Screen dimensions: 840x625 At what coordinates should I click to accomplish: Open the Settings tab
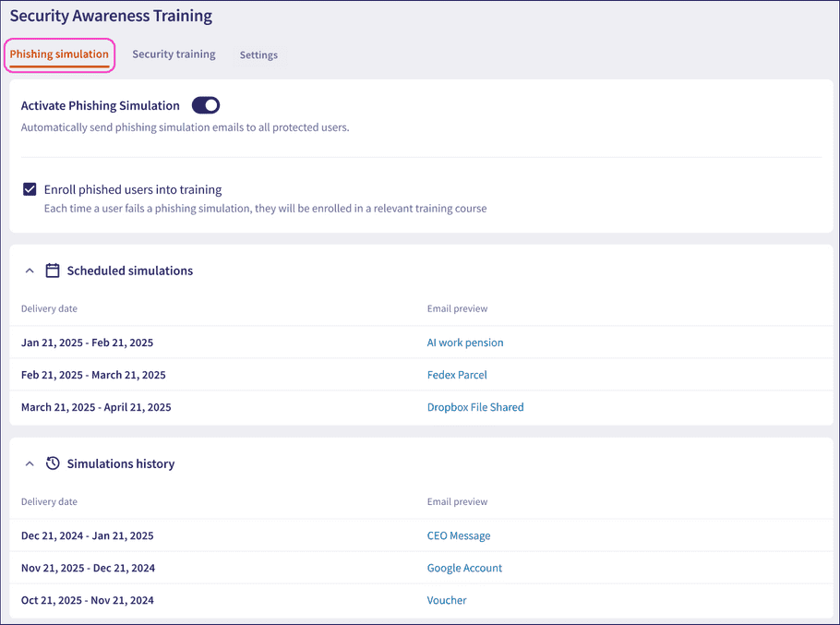258,54
